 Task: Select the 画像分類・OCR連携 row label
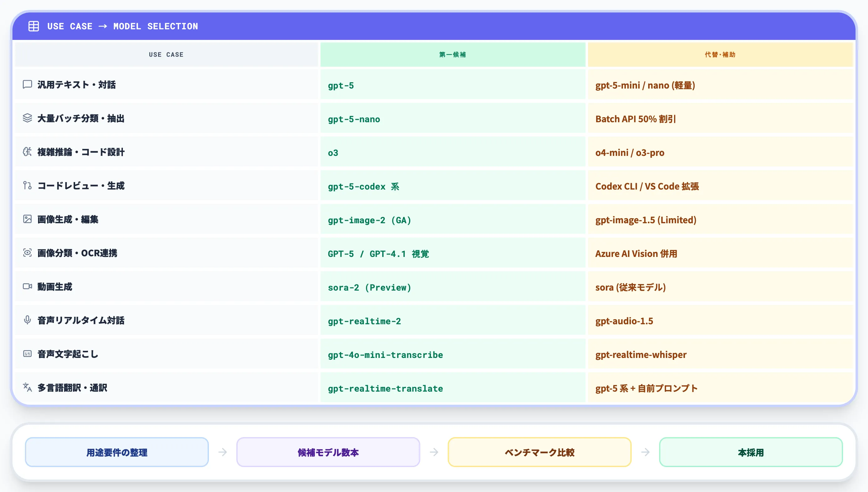[x=77, y=253]
